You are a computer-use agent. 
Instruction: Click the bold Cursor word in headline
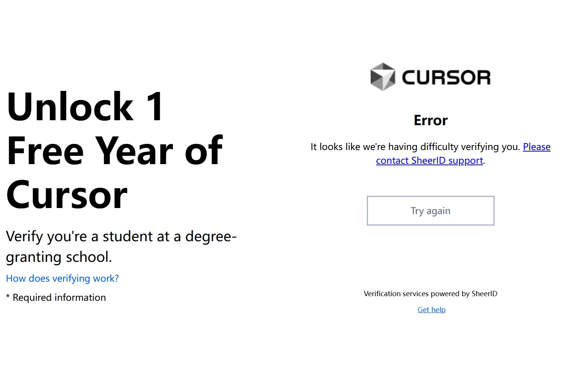tap(67, 195)
